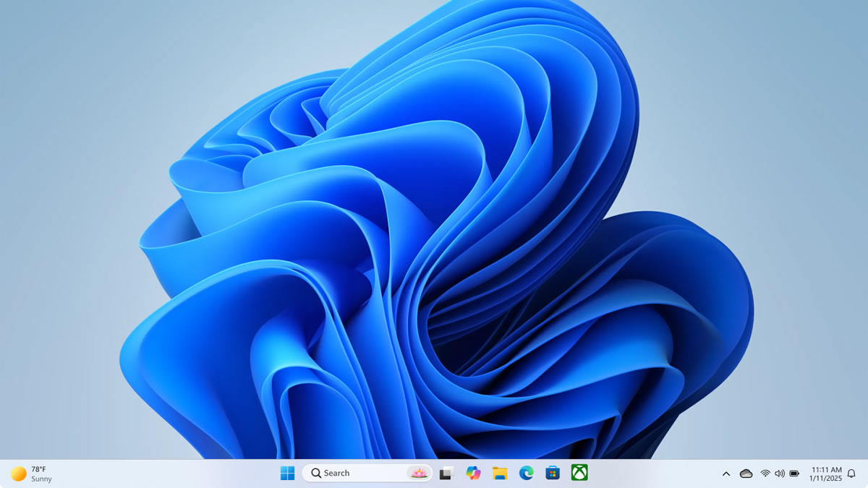
Task: Open File Explorer from the taskbar
Action: [x=500, y=473]
